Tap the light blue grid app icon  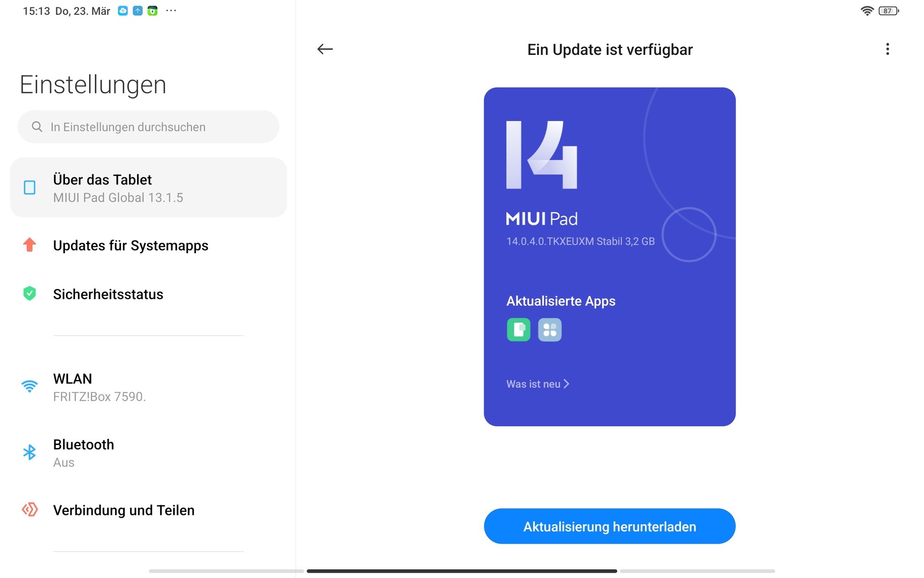[550, 330]
